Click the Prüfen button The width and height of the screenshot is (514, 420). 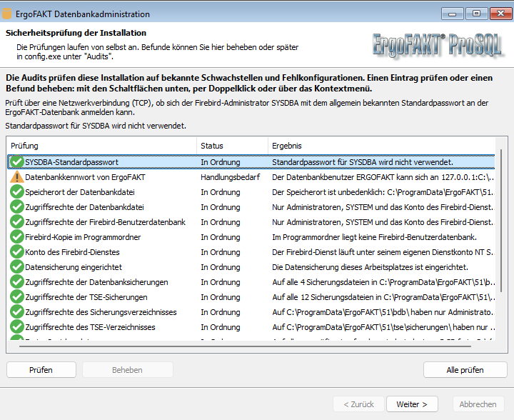(41, 370)
